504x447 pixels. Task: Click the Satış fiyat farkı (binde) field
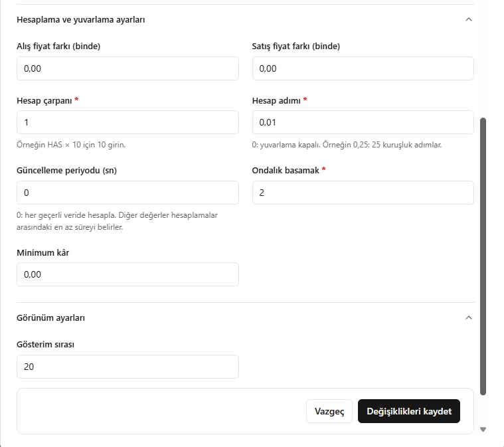pos(363,68)
